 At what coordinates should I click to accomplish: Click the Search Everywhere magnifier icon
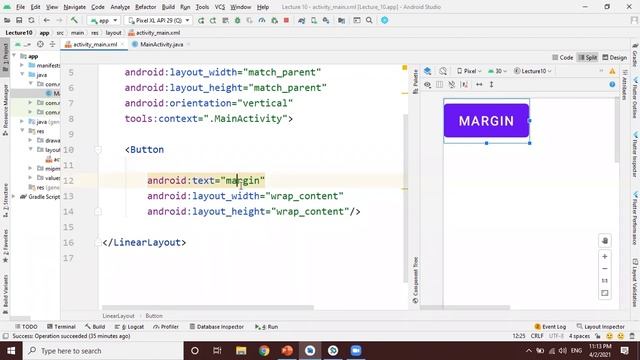[369, 20]
